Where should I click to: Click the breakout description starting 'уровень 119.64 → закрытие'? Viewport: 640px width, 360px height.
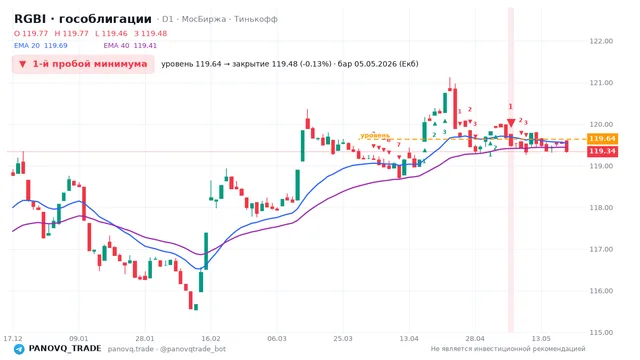290,64
